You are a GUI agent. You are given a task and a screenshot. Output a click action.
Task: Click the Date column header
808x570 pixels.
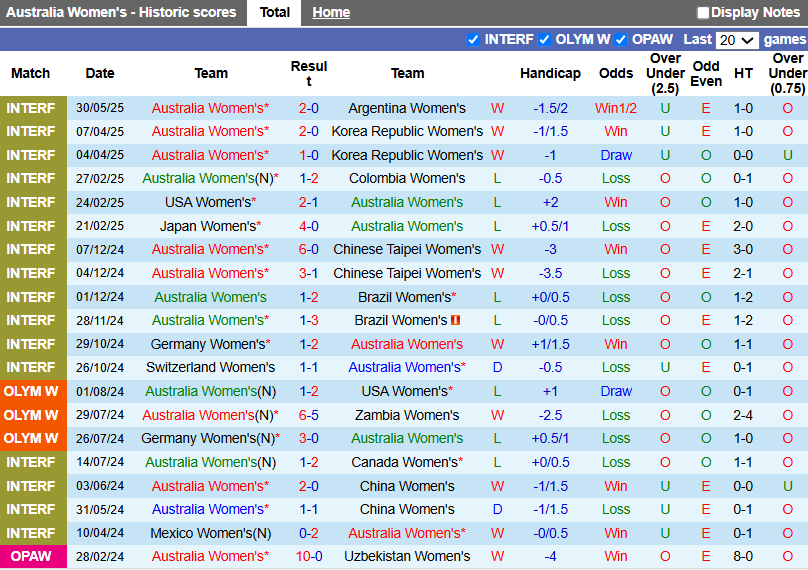tap(100, 73)
